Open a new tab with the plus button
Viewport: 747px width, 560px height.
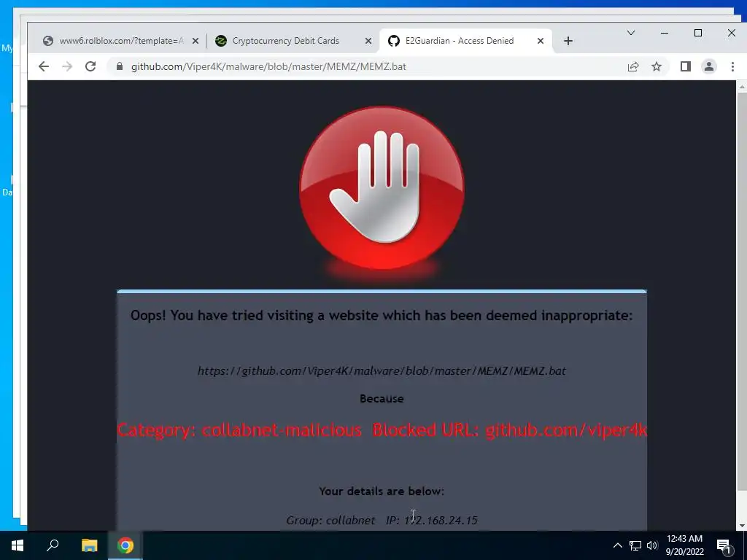pos(568,41)
